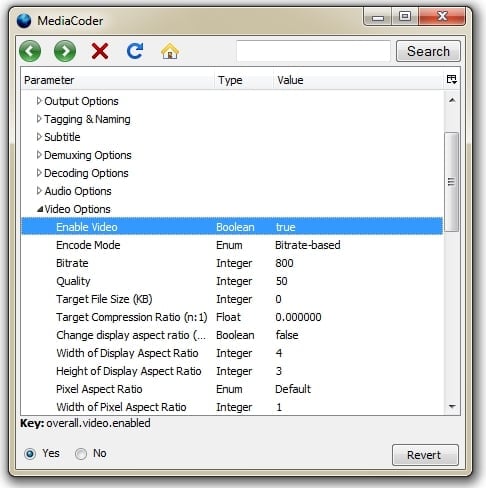486x488 pixels.
Task: Click the vertical scrollbar thumb
Action: click(x=452, y=182)
